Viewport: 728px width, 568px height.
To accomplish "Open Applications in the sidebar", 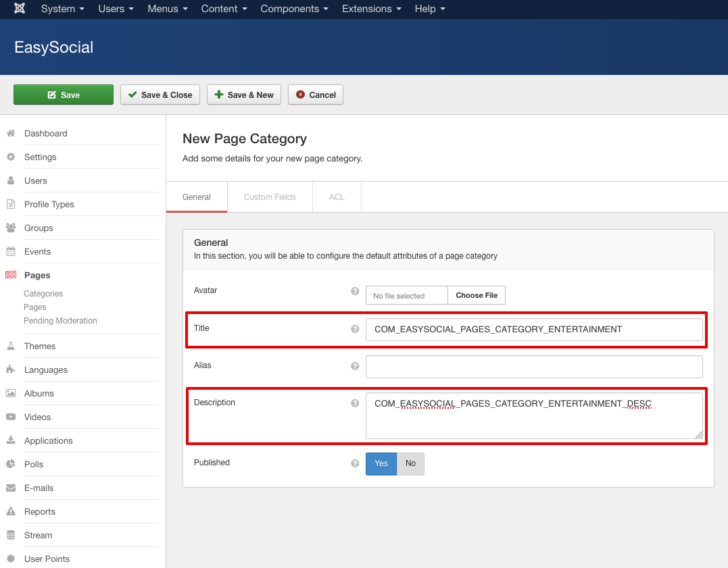I will pos(48,441).
